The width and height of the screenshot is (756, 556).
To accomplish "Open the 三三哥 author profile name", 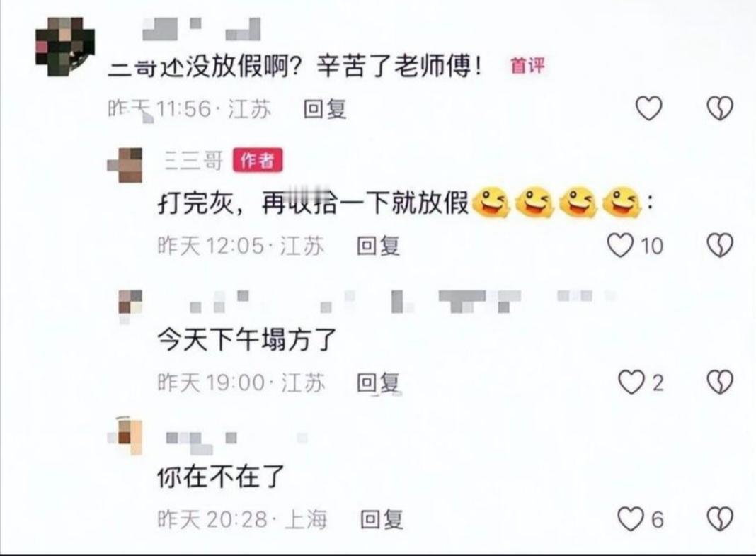I will pyautogui.click(x=194, y=161).
